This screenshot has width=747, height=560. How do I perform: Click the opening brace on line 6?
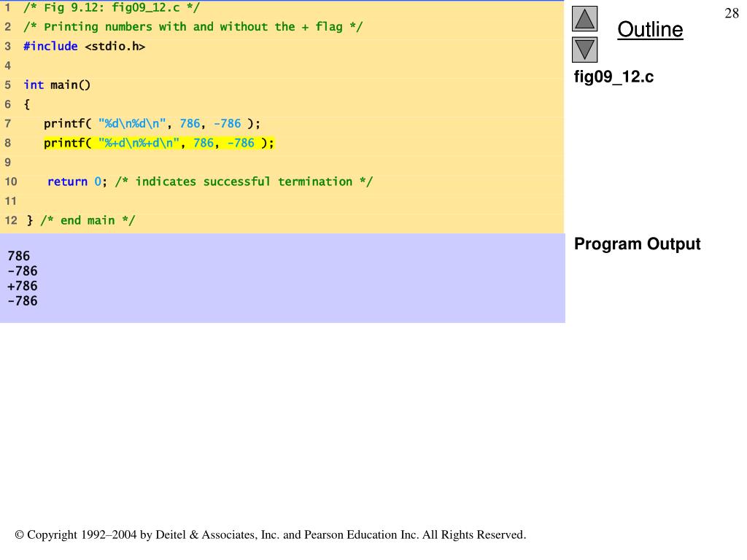point(27,104)
